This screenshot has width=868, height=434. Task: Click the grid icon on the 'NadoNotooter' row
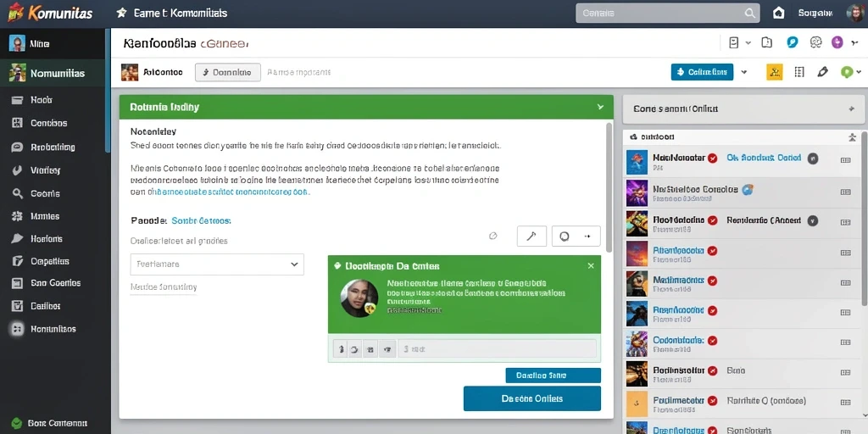tap(845, 160)
